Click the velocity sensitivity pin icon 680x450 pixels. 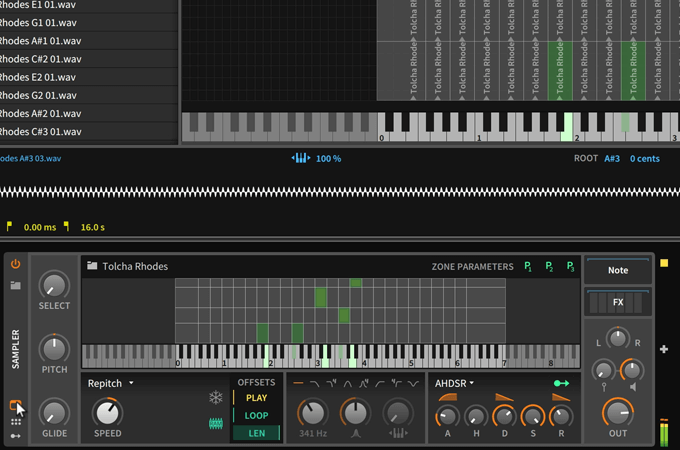click(604, 387)
